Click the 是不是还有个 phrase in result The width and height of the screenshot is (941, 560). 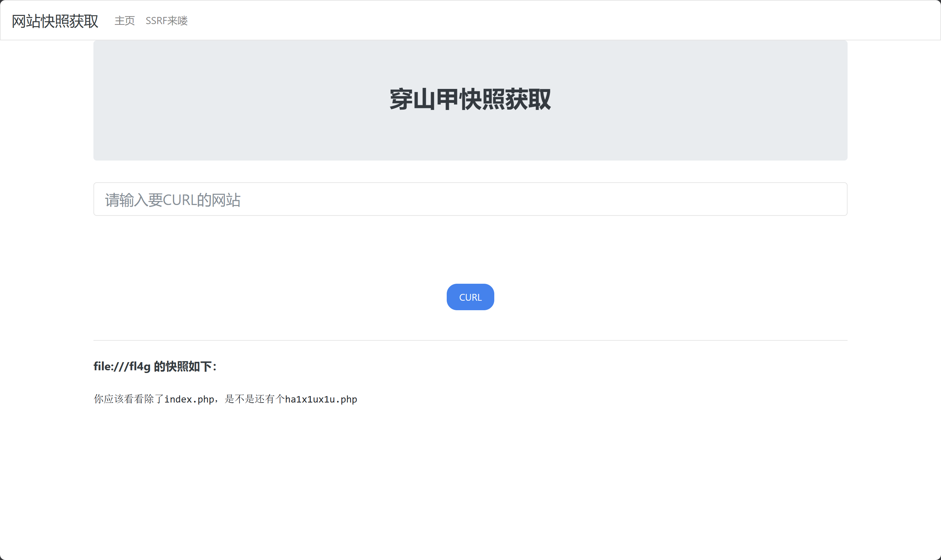[x=254, y=399]
